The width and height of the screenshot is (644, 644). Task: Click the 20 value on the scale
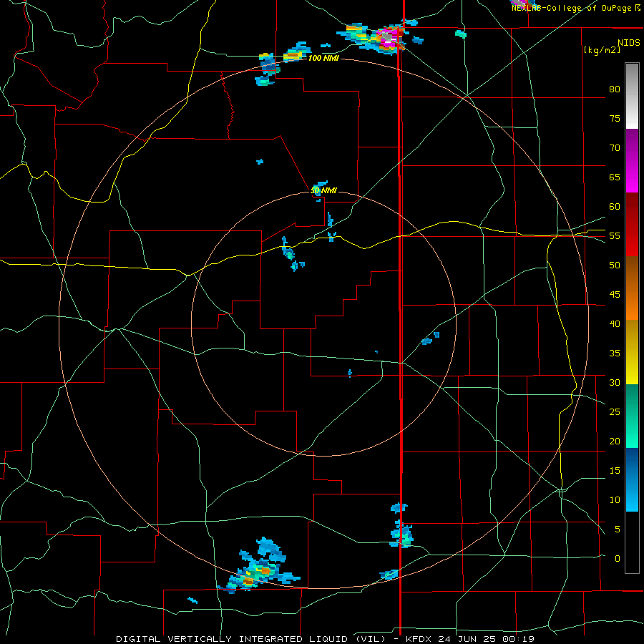tap(615, 441)
